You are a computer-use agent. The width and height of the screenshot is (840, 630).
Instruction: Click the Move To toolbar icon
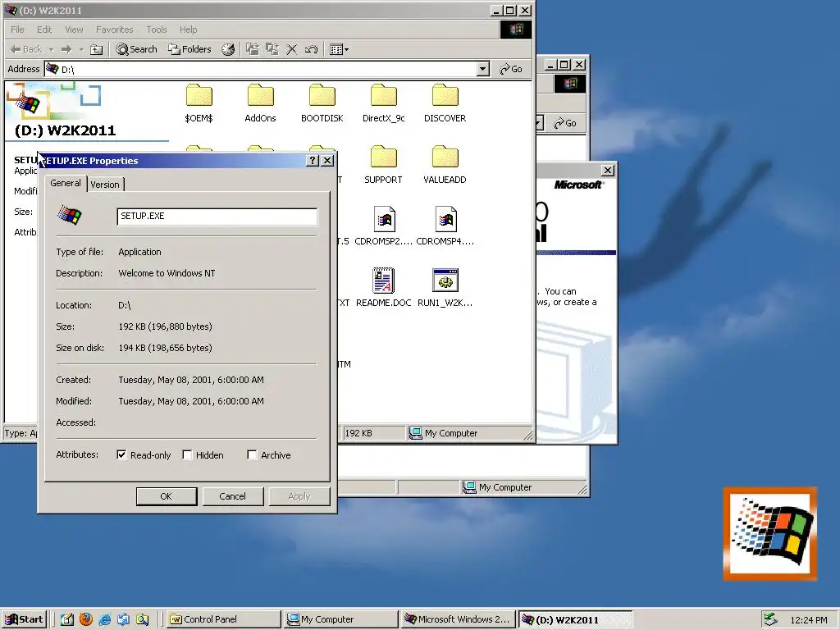coord(253,50)
